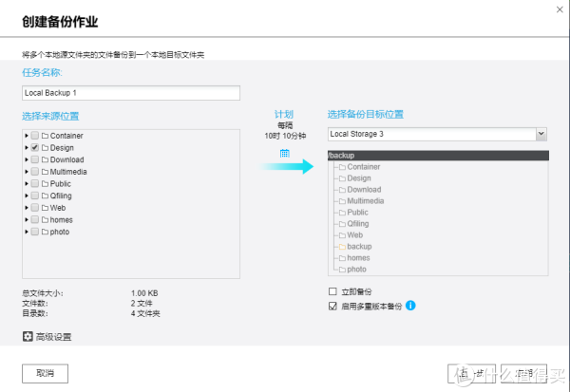
Task: Click the Multimedia folder icon in source list
Action: 46,172
